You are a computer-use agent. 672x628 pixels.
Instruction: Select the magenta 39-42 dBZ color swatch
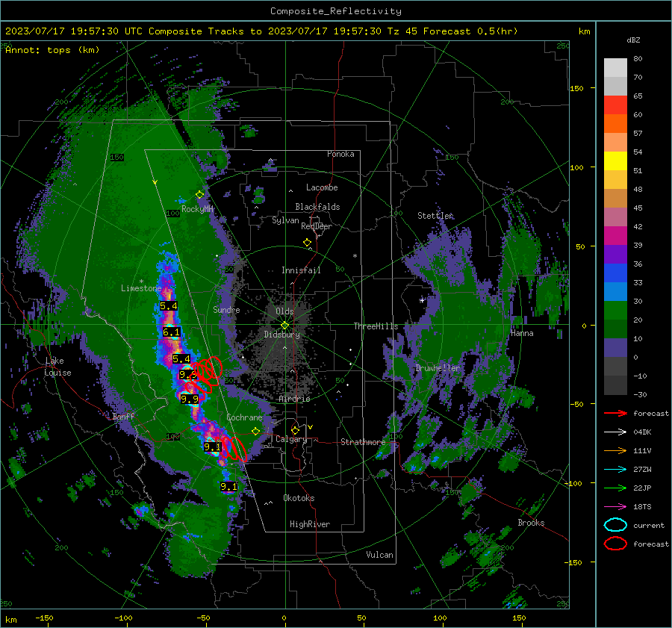point(615,236)
